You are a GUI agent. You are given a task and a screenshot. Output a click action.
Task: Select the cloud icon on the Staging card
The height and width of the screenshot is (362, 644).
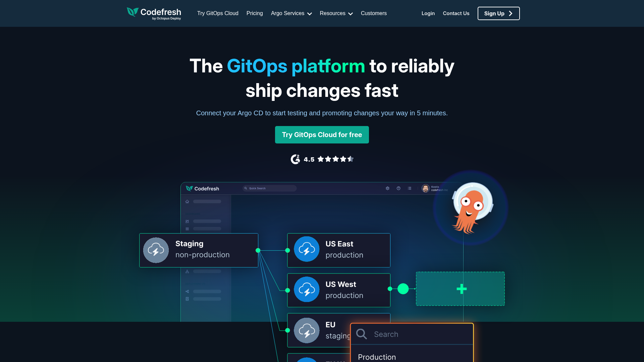(x=156, y=250)
